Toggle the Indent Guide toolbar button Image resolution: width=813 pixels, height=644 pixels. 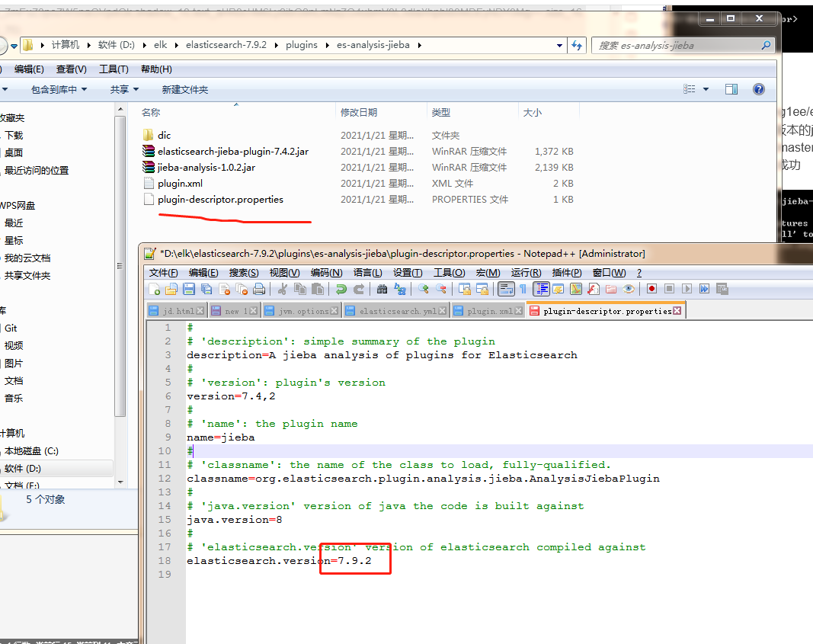coord(541,290)
